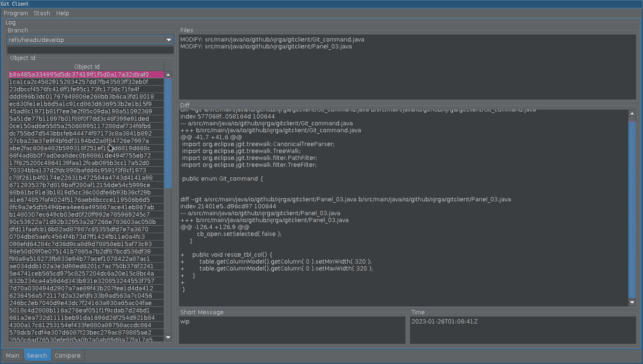Select commit row starting 07cba23e37e9

click(x=86, y=141)
